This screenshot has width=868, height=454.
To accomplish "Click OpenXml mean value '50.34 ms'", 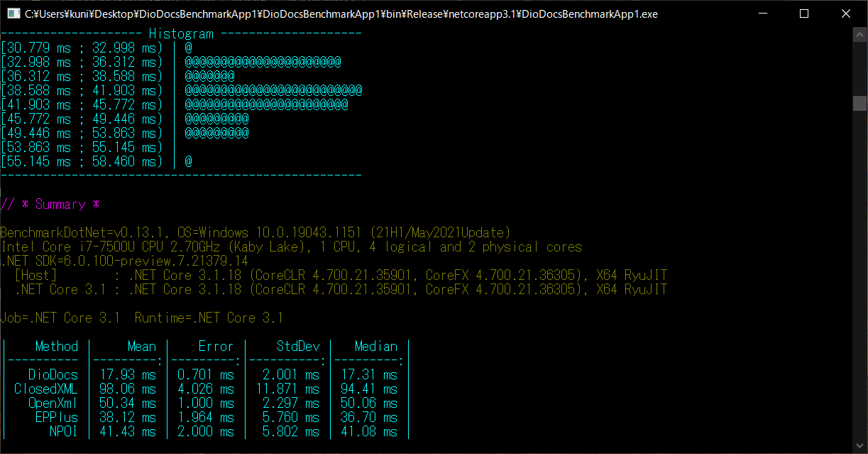I will (128, 403).
